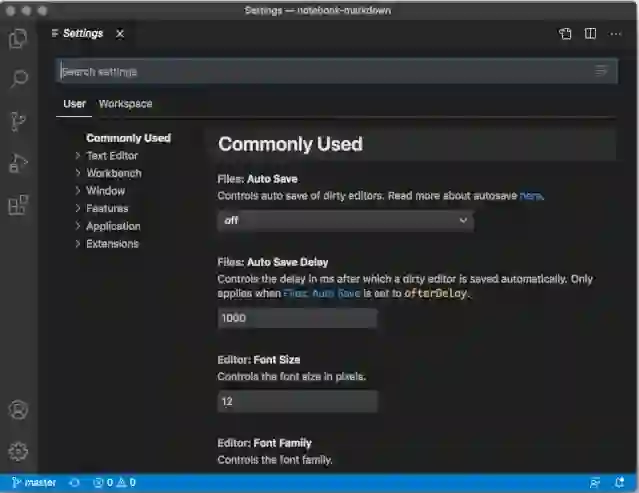
Task: Open the Extensions view
Action: (x=18, y=205)
